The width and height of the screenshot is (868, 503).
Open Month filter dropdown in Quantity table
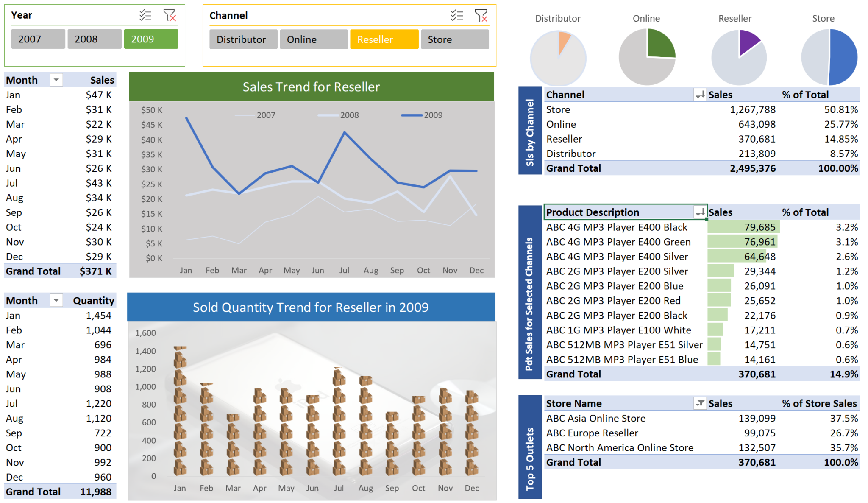(x=56, y=300)
